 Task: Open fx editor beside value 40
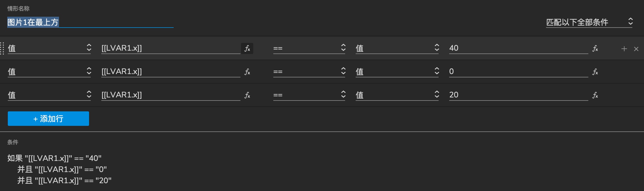[x=595, y=48]
